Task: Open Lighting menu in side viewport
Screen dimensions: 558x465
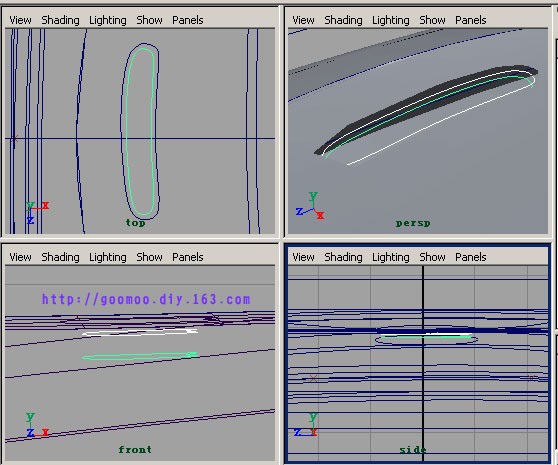Action: coord(390,257)
